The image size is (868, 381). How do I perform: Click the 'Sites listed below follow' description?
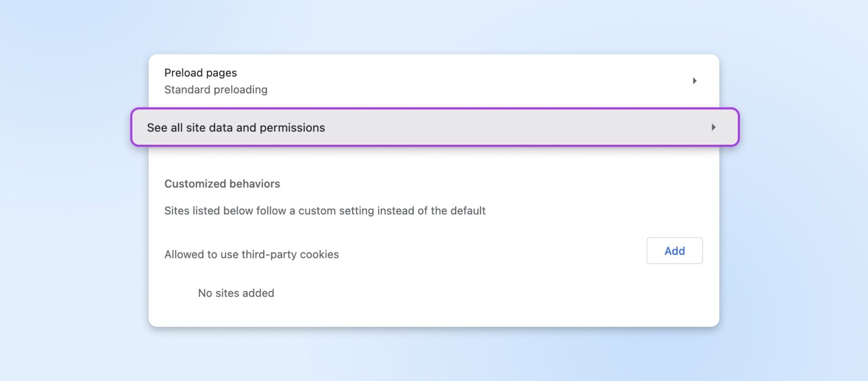pos(324,211)
